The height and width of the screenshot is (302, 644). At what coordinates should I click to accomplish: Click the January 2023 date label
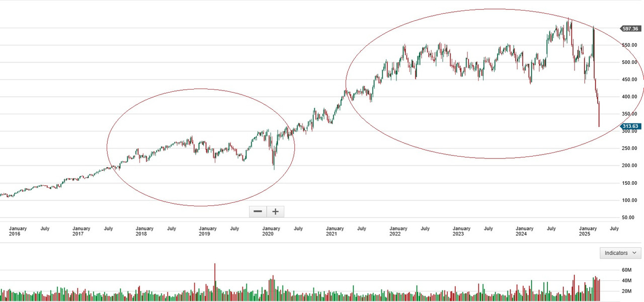tap(461, 231)
